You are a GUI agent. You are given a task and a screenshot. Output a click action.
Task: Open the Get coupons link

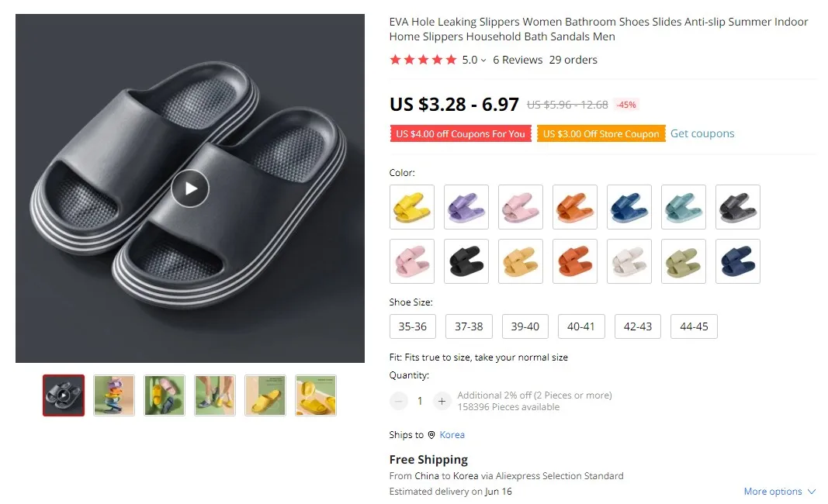tap(702, 133)
